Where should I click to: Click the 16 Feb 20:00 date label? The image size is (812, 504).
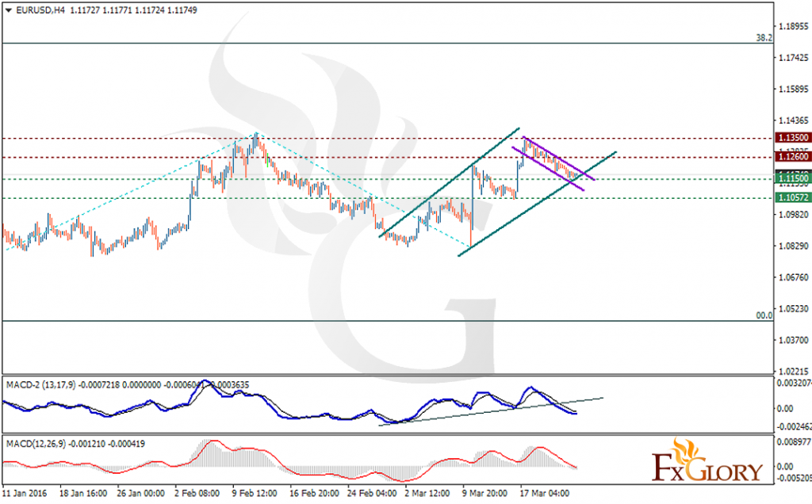[x=314, y=493]
